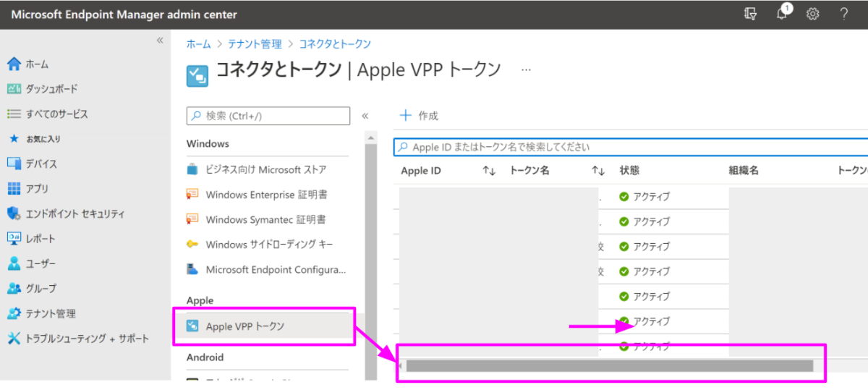Sort by Apple ID column arrows

(x=489, y=171)
